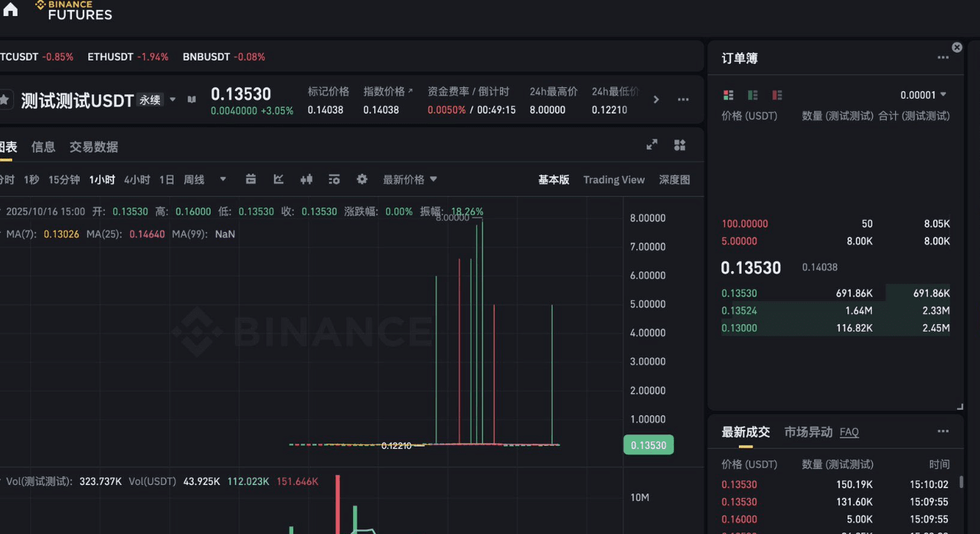
Task: Open the chart layout grid icon
Action: 679,145
